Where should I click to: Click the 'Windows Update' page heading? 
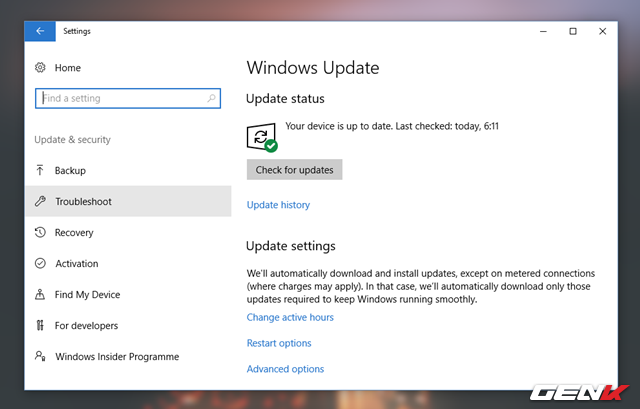(313, 68)
